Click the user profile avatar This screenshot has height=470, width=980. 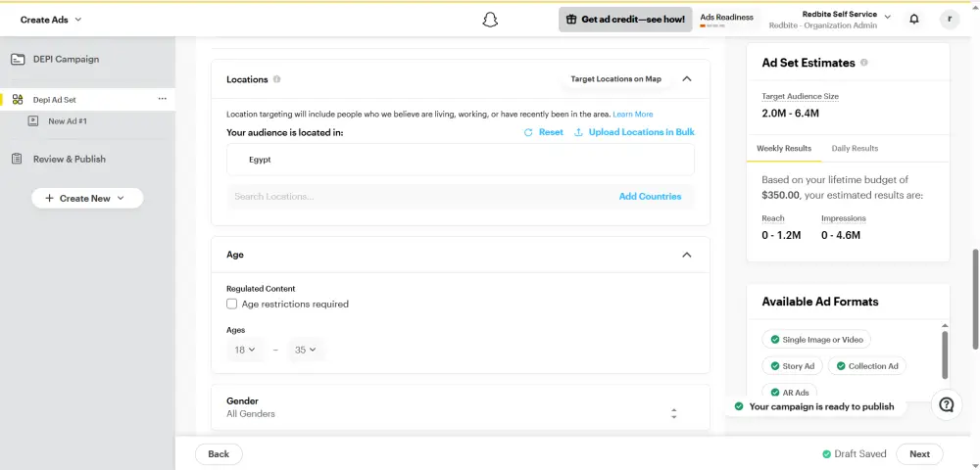[949, 19]
